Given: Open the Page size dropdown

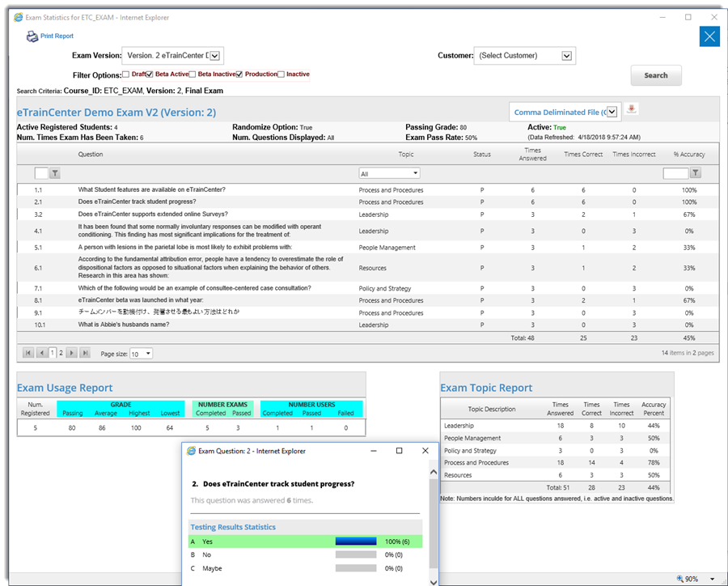Looking at the screenshot, I should point(141,354).
